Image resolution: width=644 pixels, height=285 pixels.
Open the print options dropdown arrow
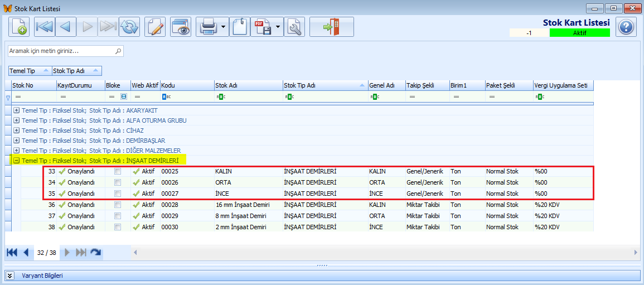[224, 27]
